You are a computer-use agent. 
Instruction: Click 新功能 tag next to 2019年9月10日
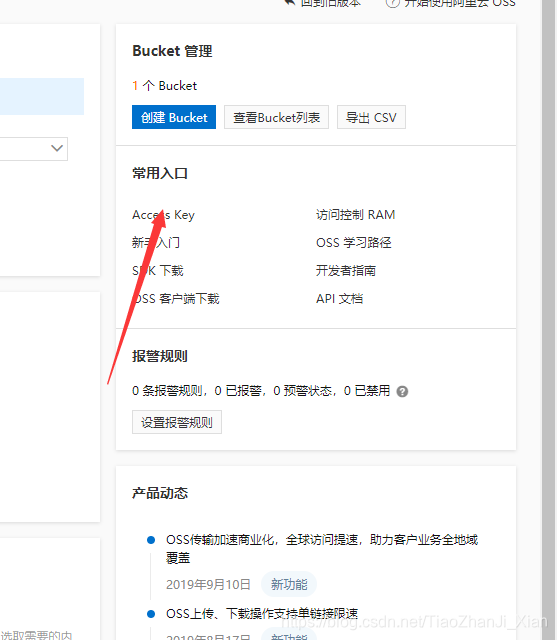click(289, 584)
